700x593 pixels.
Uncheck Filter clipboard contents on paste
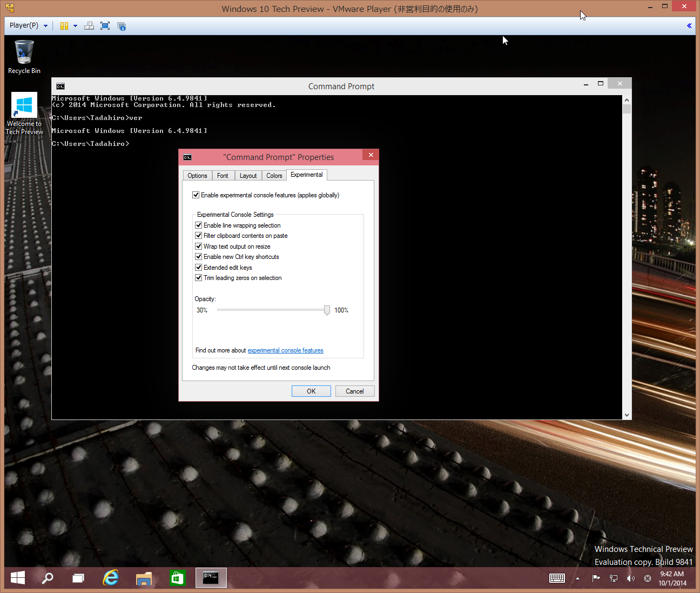[x=199, y=235]
